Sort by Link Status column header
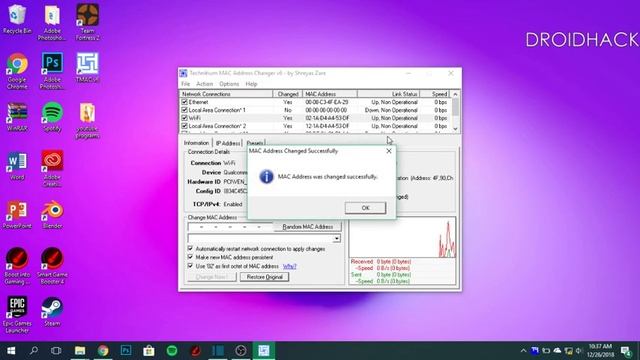640x360 pixels. point(389,94)
